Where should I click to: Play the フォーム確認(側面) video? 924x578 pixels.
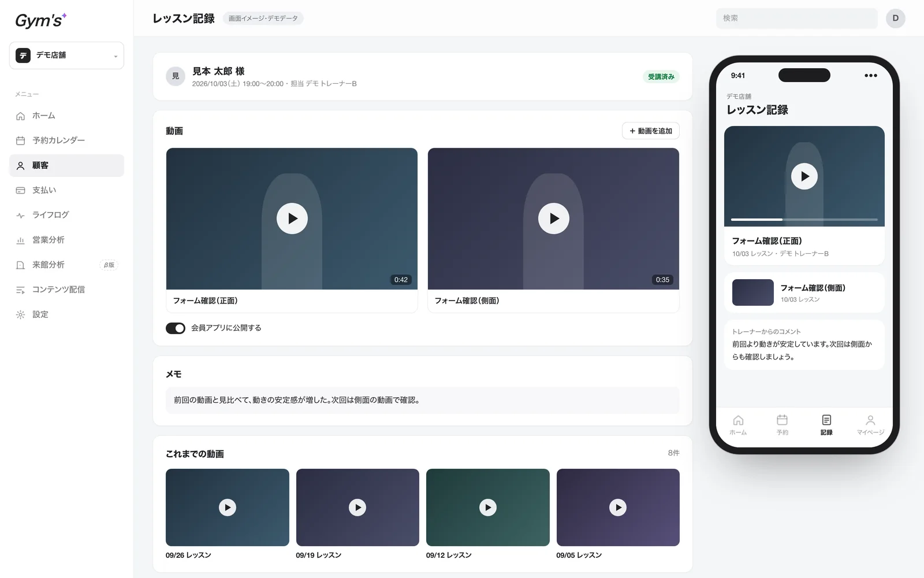coord(554,218)
